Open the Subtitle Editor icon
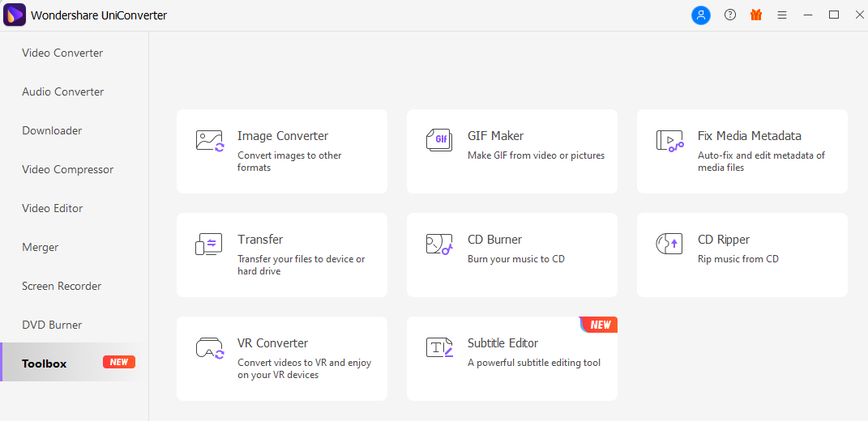This screenshot has width=868, height=421. [x=439, y=347]
